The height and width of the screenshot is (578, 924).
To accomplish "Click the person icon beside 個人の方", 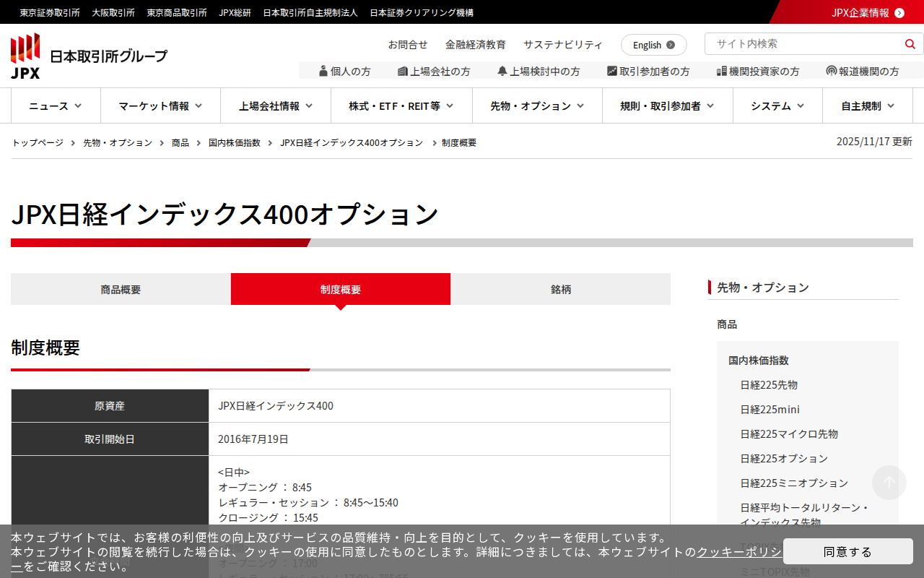I will pos(323,71).
